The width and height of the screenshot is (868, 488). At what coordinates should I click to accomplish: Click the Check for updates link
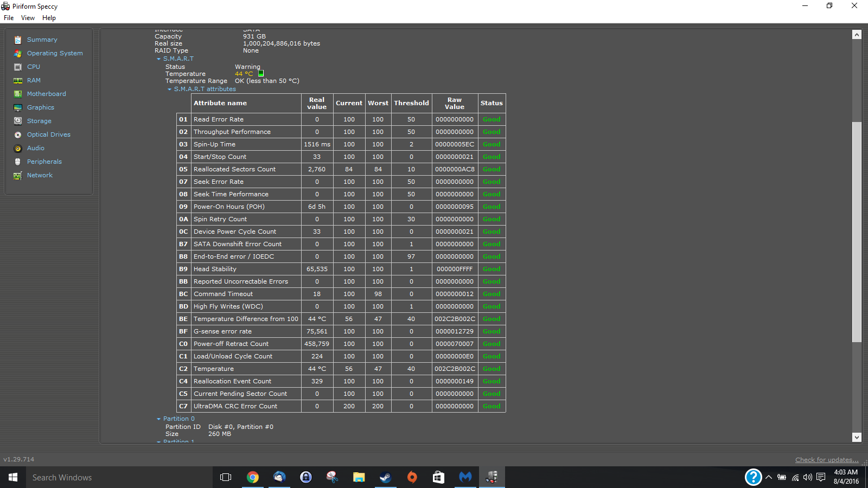point(826,460)
